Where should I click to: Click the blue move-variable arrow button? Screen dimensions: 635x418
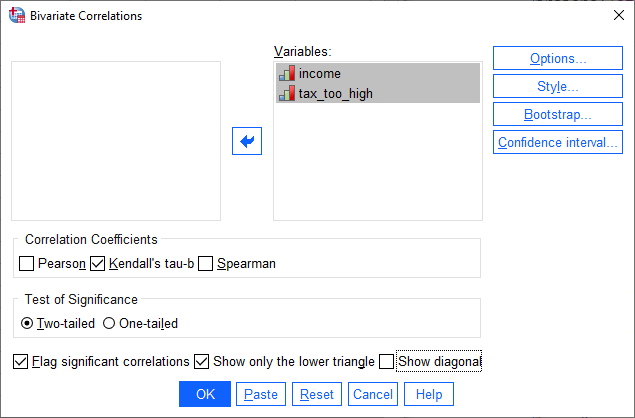[x=247, y=141]
